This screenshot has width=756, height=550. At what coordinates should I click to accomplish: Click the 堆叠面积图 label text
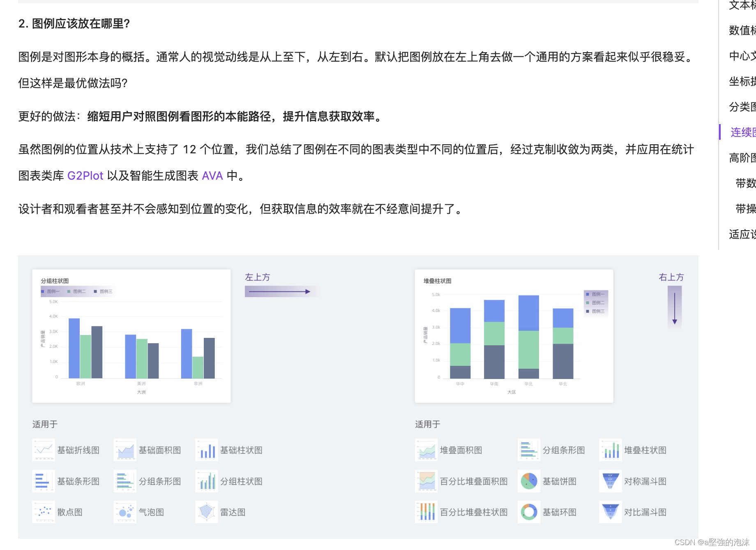(x=461, y=450)
